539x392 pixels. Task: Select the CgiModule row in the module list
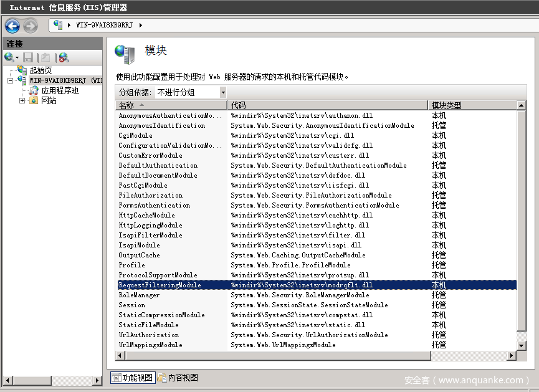(134, 135)
